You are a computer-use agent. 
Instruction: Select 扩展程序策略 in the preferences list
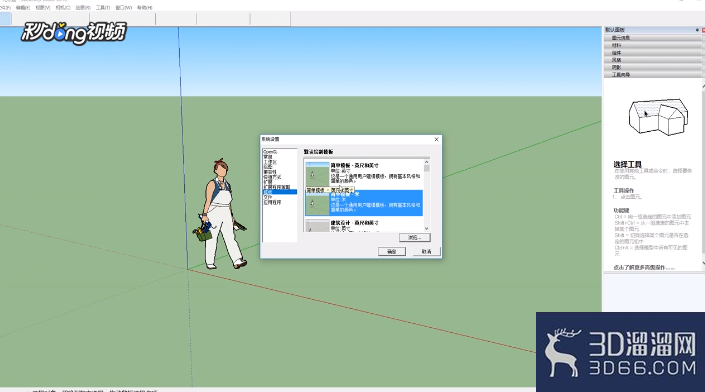[277, 187]
